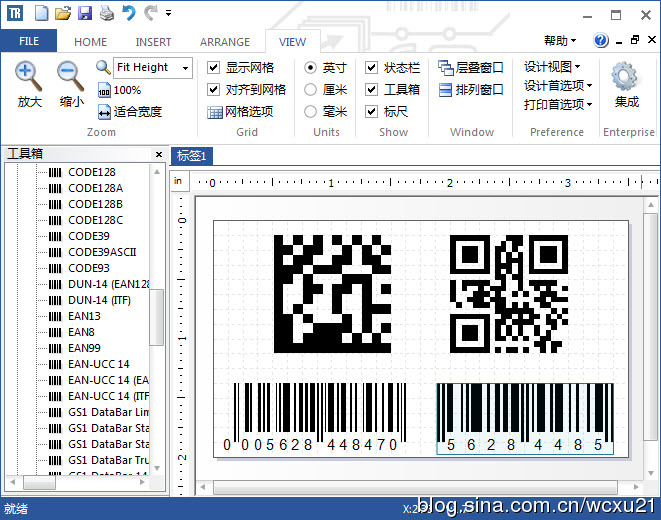The image size is (661, 520).
Task: Select 毫米 millimeters unit radio
Action: (x=310, y=112)
